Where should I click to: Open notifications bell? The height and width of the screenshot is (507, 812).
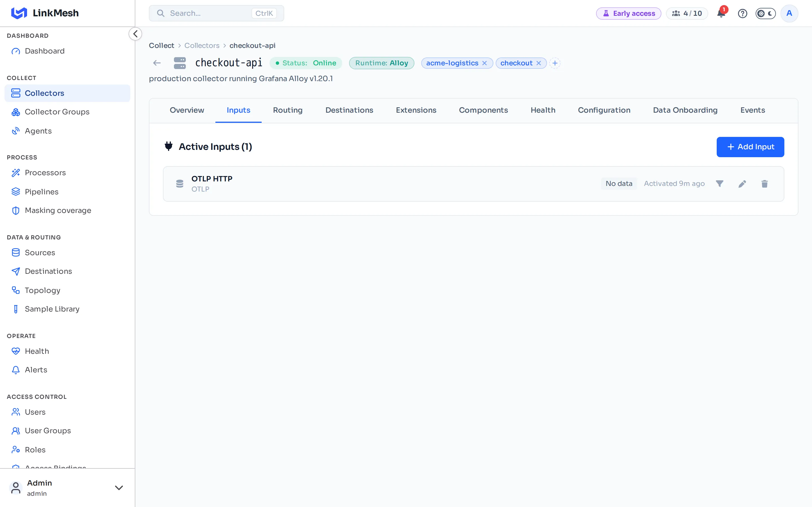pyautogui.click(x=721, y=14)
